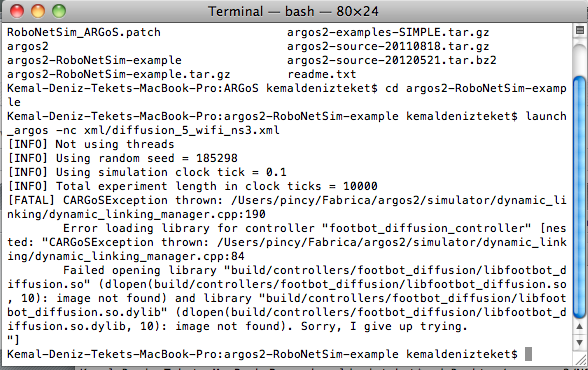588x370 pixels.
Task: Click the [FATAL] tag in the output
Action: coord(32,200)
